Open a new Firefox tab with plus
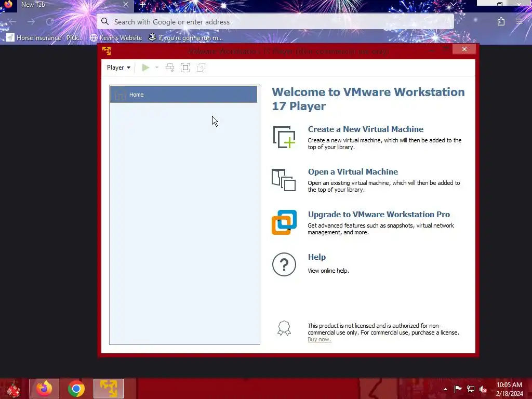 [x=143, y=5]
